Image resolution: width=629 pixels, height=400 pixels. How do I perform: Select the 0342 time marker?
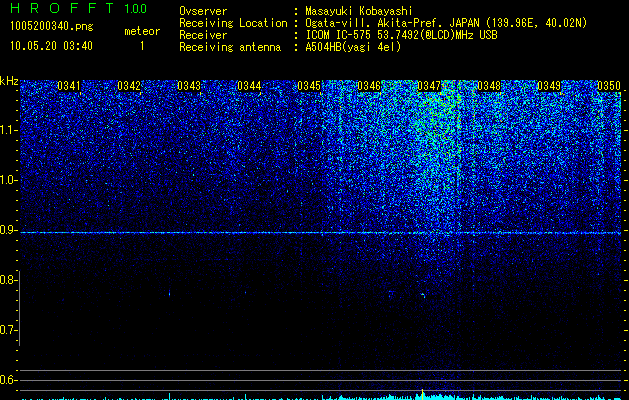pyautogui.click(x=129, y=86)
